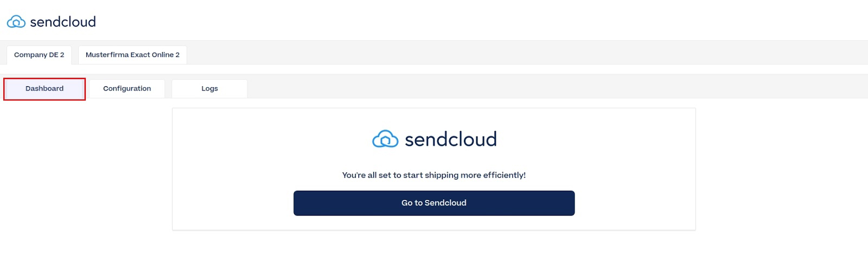Show the Logs tab

point(209,89)
